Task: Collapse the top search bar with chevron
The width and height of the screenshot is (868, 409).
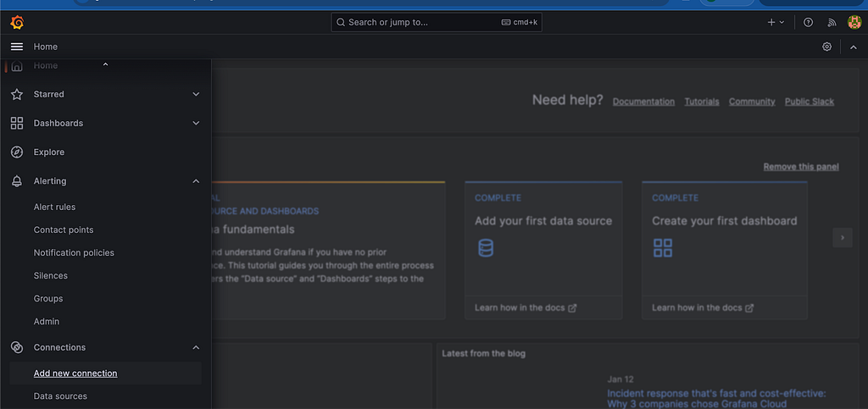Action: (853, 47)
